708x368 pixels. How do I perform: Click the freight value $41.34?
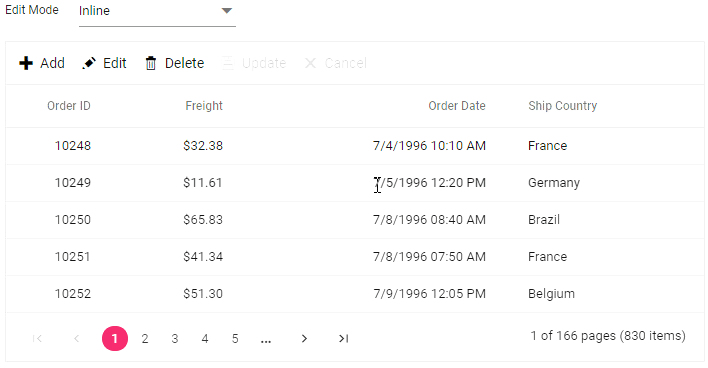pos(203,257)
